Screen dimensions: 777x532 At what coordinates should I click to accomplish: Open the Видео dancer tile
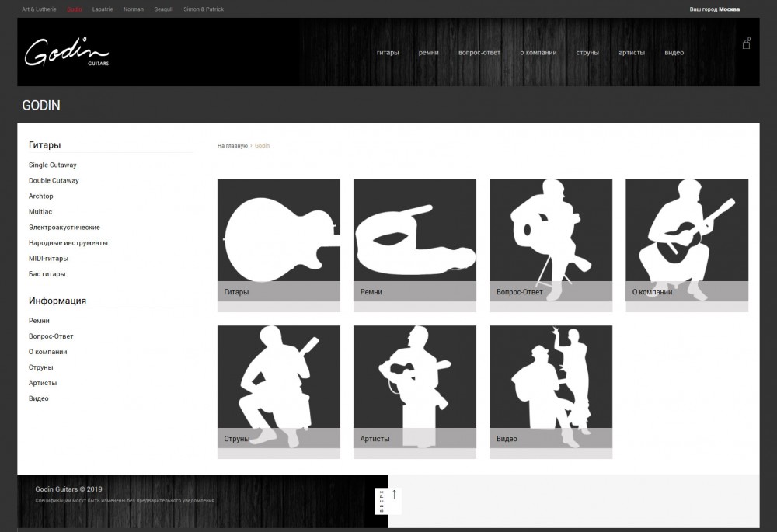tap(551, 392)
